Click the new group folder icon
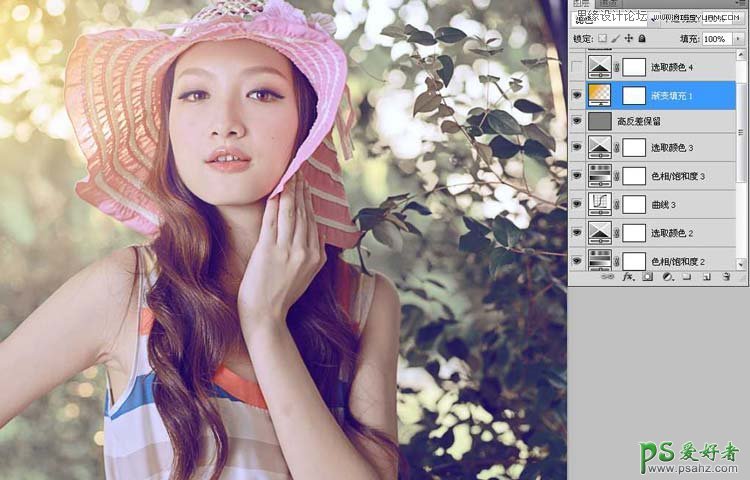 [685, 277]
